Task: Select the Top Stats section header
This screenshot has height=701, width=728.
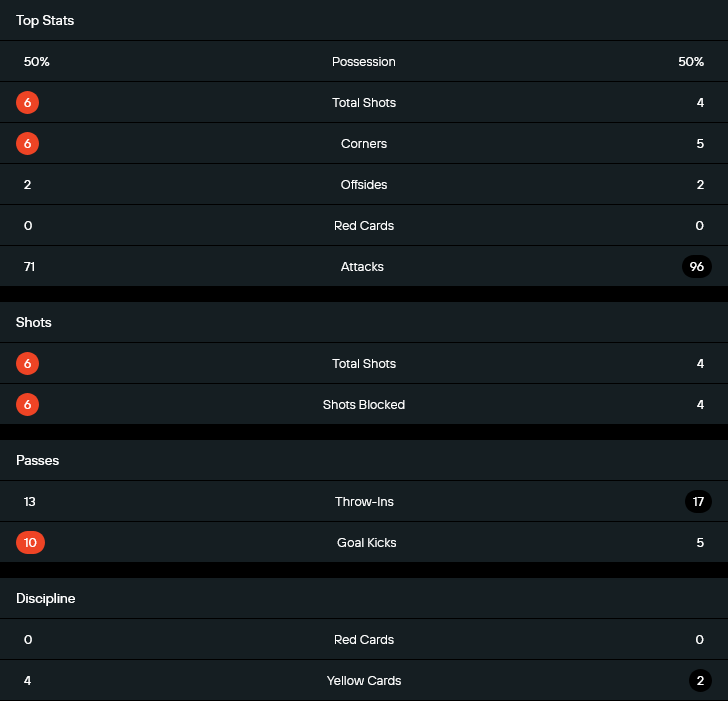Action: pyautogui.click(x=45, y=21)
